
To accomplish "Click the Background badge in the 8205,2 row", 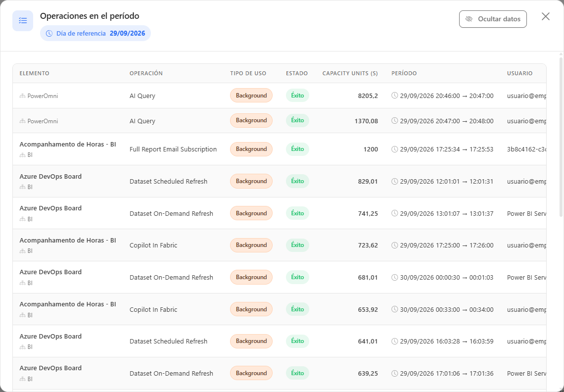I will pos(251,96).
